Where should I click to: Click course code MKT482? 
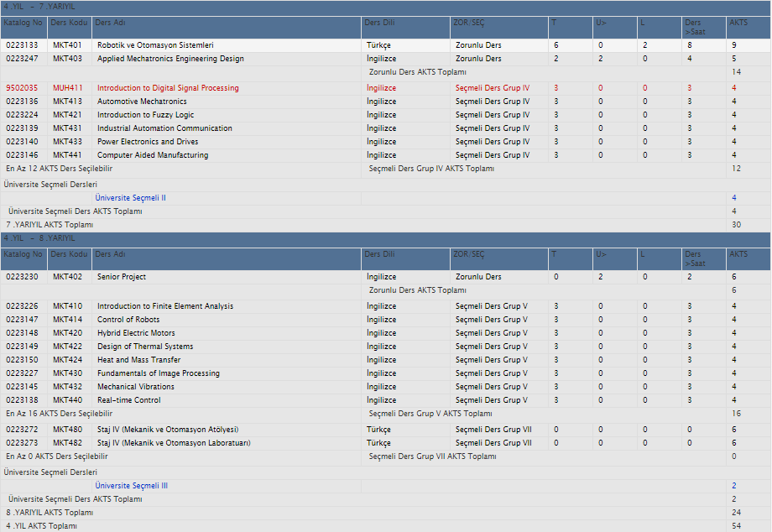67,443
